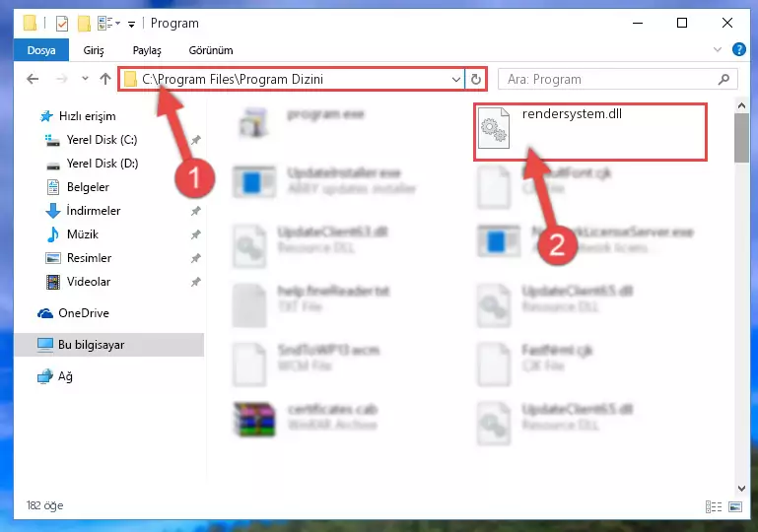This screenshot has height=532, width=758.
Task: Maximize the Program window
Action: [x=682, y=23]
